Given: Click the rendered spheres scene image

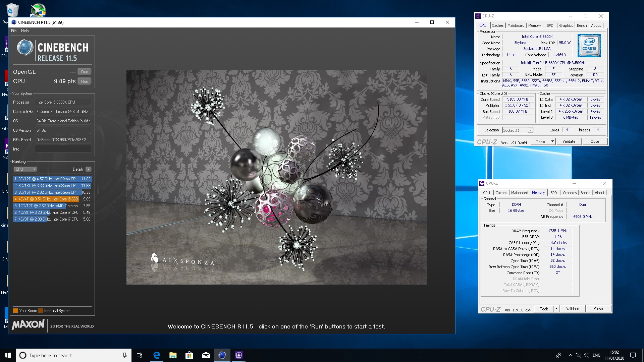Looking at the screenshot, I should pyautogui.click(x=277, y=177).
